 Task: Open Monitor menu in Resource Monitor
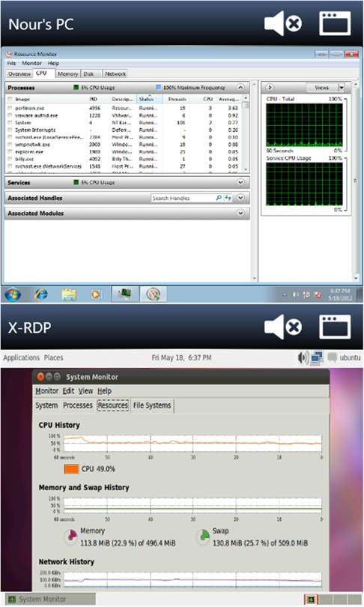[x=31, y=63]
